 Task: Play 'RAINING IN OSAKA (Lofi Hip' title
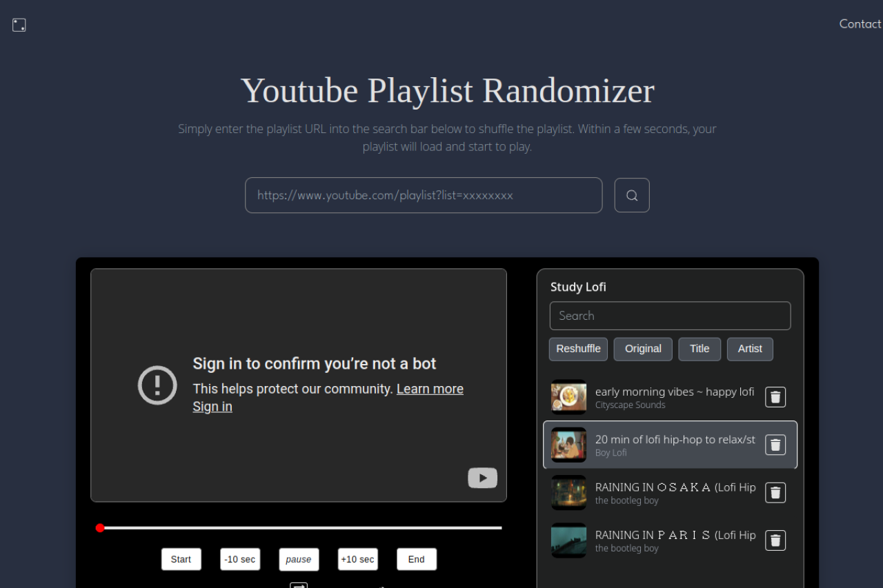tap(675, 487)
